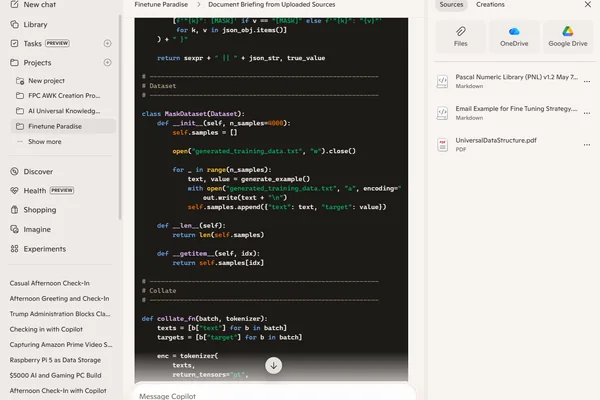Image resolution: width=600 pixels, height=400 pixels.
Task: Open the Health heart icon
Action: point(14,190)
